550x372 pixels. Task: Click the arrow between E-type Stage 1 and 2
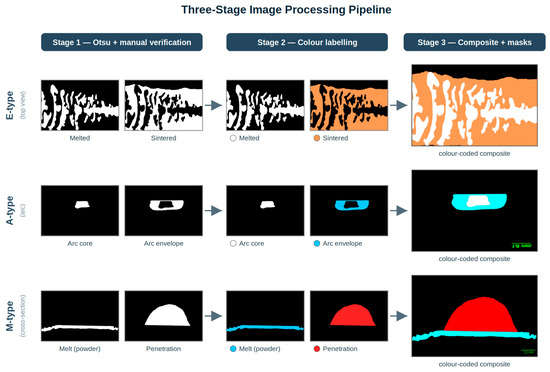(x=214, y=105)
